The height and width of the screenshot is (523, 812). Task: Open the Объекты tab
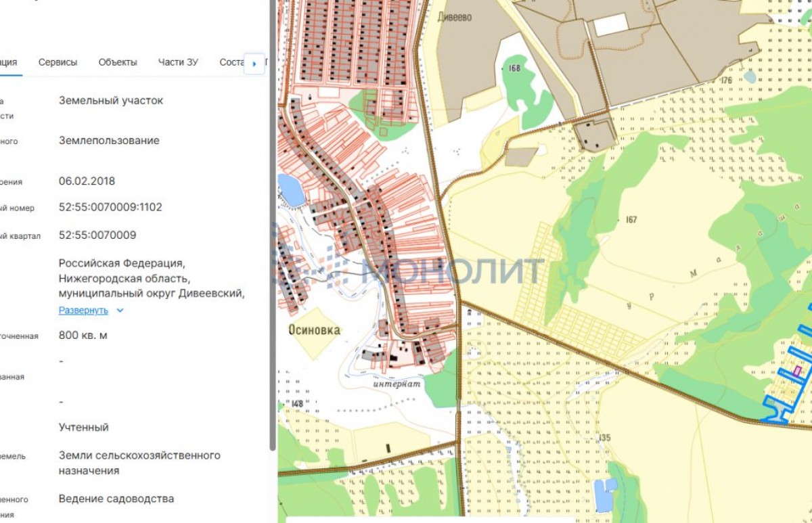[x=118, y=62]
